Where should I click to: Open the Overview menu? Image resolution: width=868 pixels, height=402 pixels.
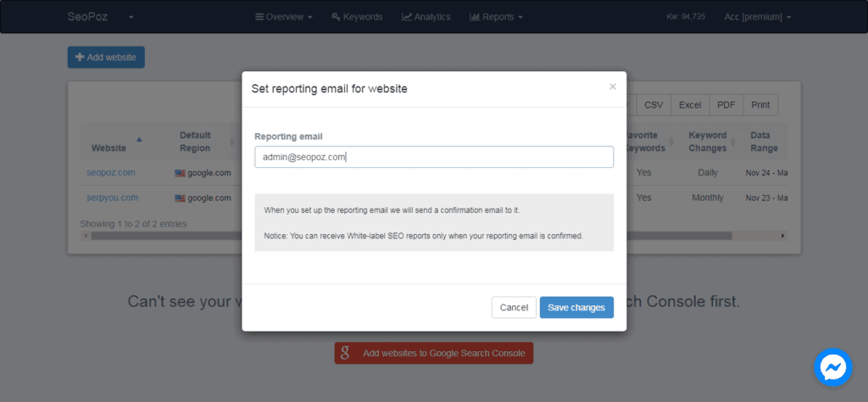(x=284, y=17)
